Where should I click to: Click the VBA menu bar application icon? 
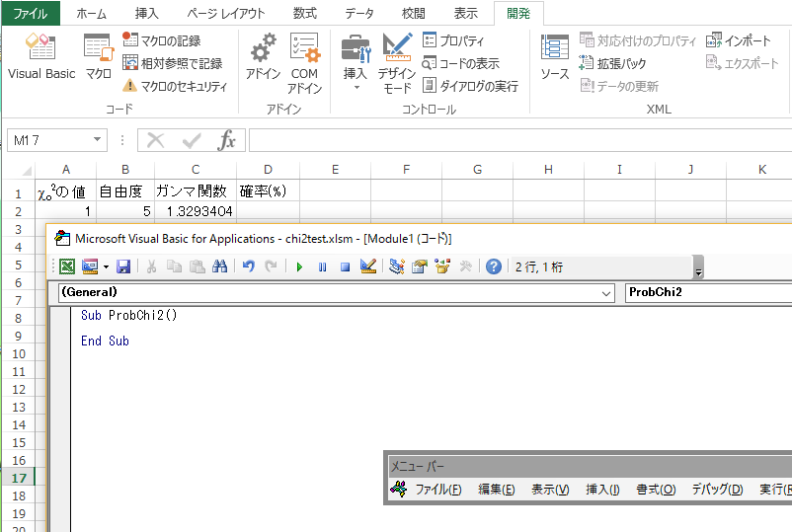pos(399,490)
